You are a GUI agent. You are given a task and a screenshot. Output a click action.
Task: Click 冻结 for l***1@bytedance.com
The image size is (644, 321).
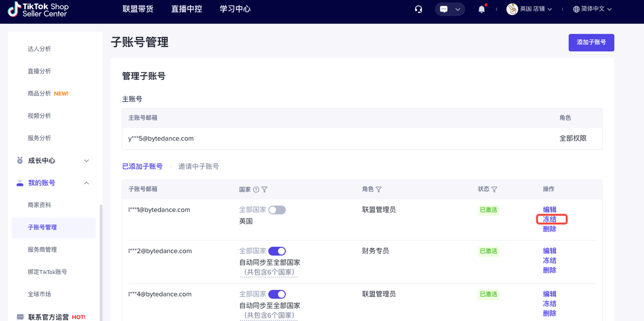click(x=549, y=220)
